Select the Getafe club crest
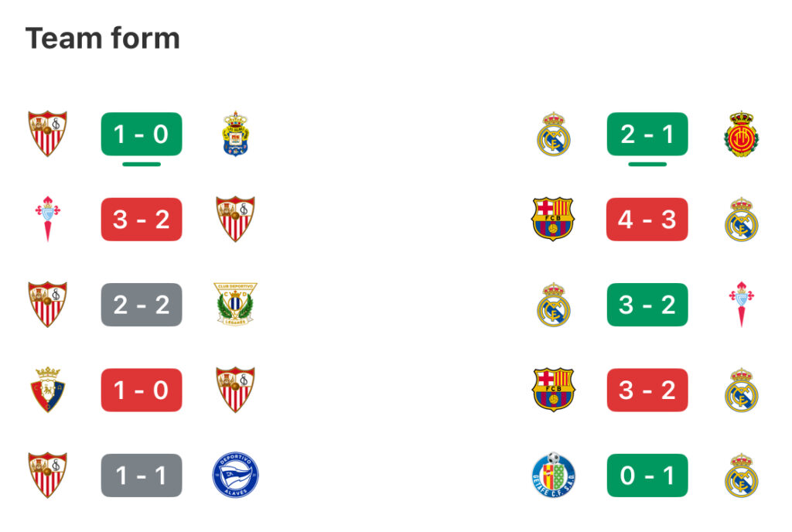The image size is (792, 532). click(x=554, y=475)
